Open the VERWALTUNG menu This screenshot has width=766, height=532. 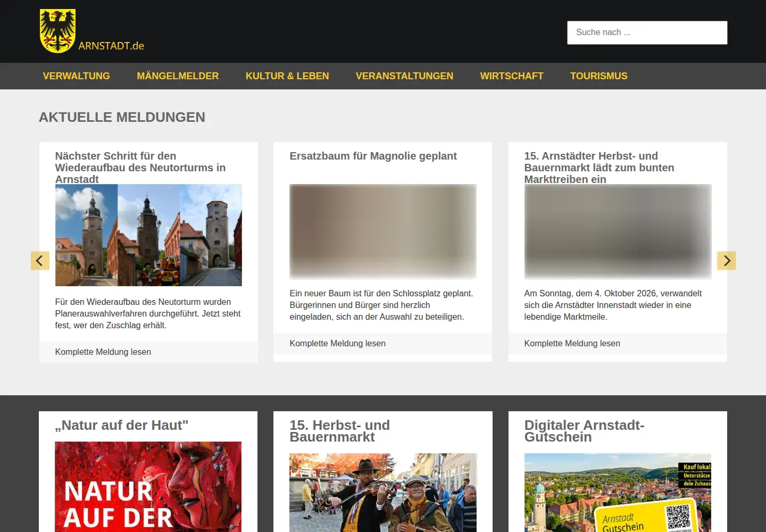(x=77, y=76)
